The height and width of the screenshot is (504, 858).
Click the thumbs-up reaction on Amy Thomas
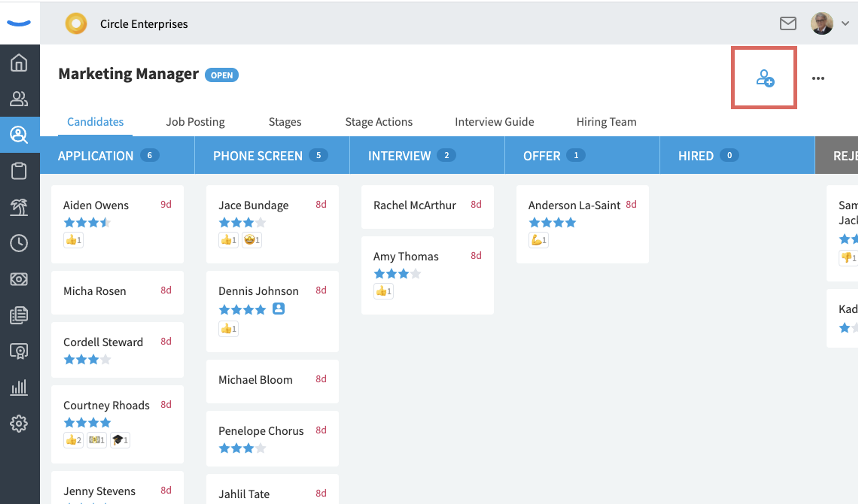coord(383,291)
